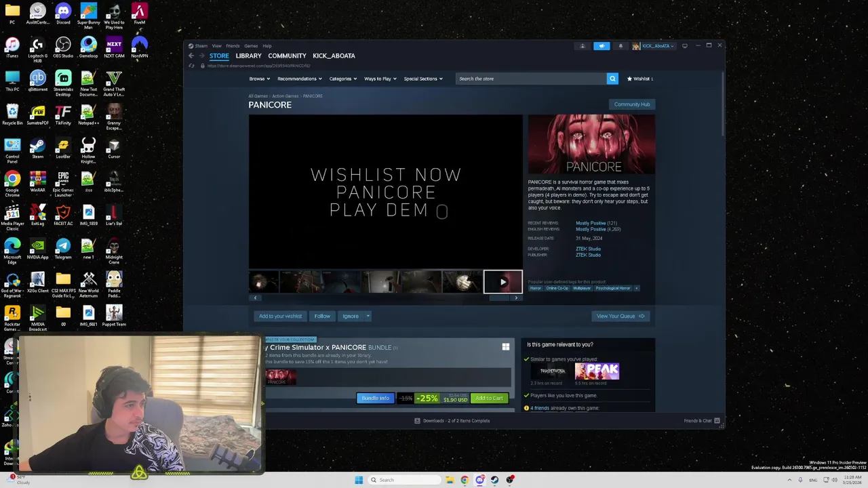Select Streamlabs Desktop icon
Screen dimensions: 868x488
[63, 83]
